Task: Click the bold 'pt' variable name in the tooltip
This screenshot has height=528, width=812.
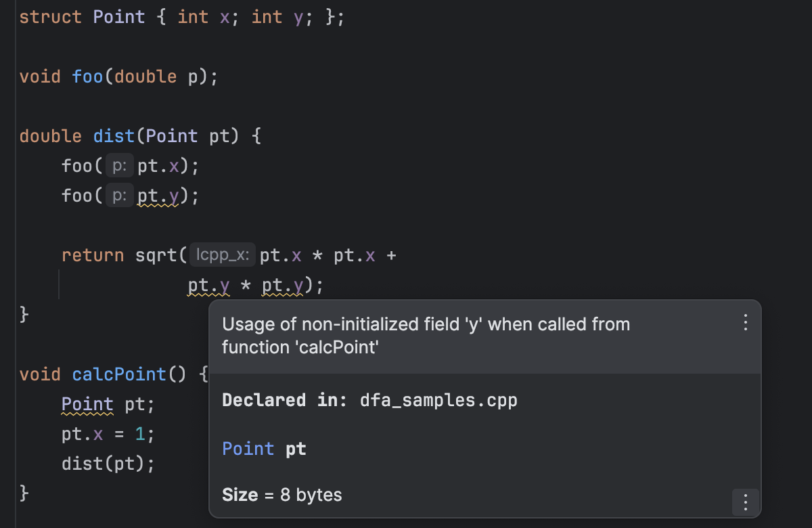Action: point(296,449)
